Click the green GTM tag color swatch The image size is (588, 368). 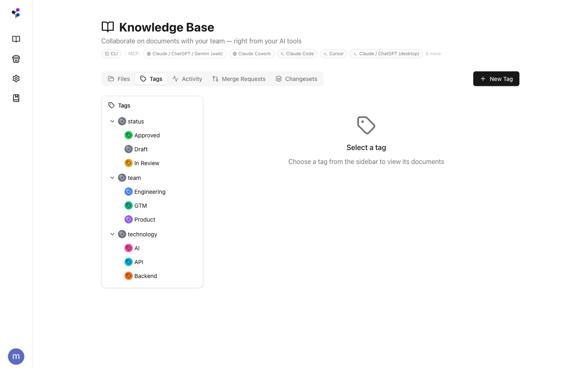point(129,205)
